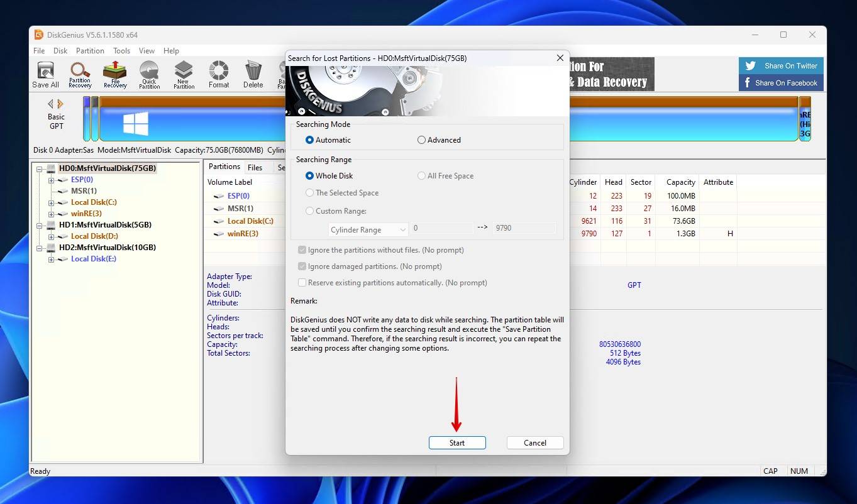The image size is (857, 504).
Task: Click the DiskGenius app icon in title bar
Action: pyautogui.click(x=38, y=35)
